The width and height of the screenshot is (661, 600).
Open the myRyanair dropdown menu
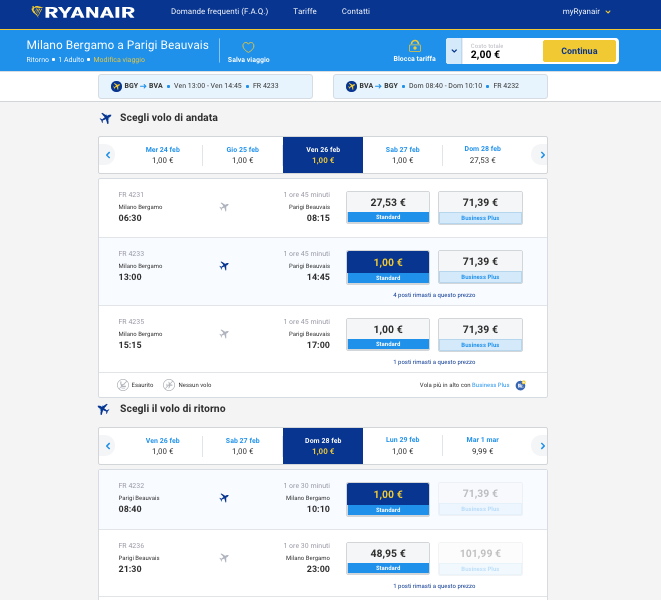(586, 11)
